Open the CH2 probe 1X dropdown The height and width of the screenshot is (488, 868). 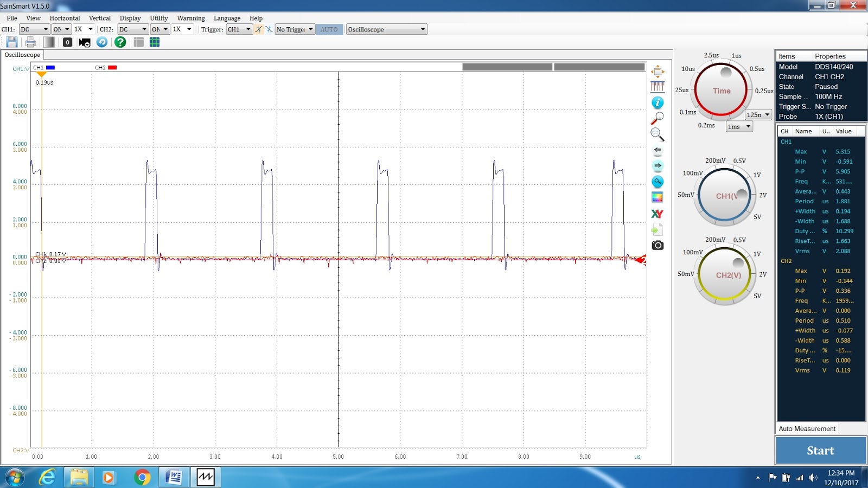pos(182,29)
